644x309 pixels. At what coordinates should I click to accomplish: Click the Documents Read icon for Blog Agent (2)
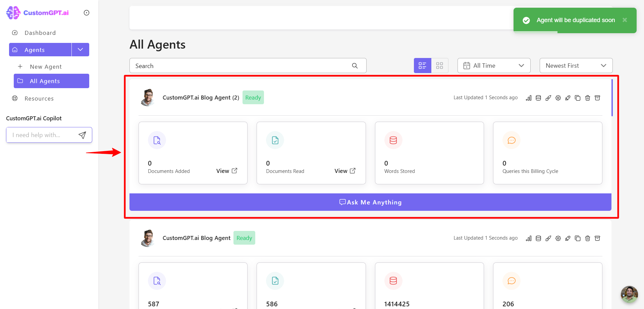coord(275,140)
